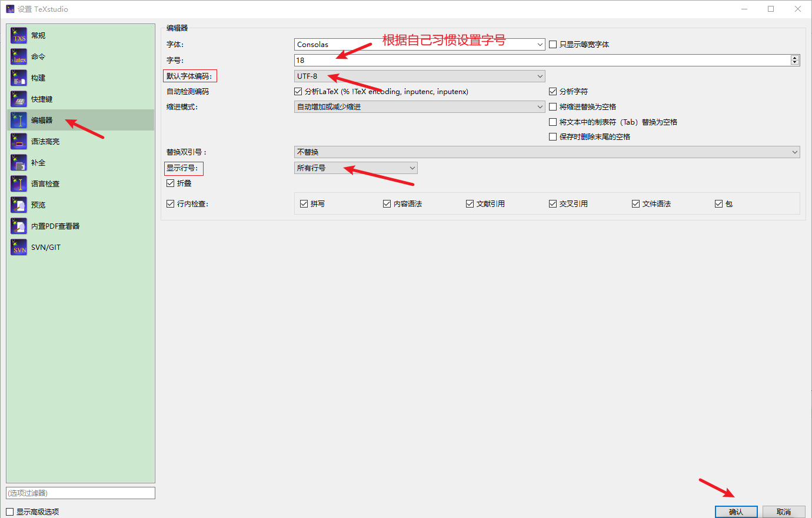Uncheck the 文件语法 option
The image size is (812, 518).
(x=635, y=203)
